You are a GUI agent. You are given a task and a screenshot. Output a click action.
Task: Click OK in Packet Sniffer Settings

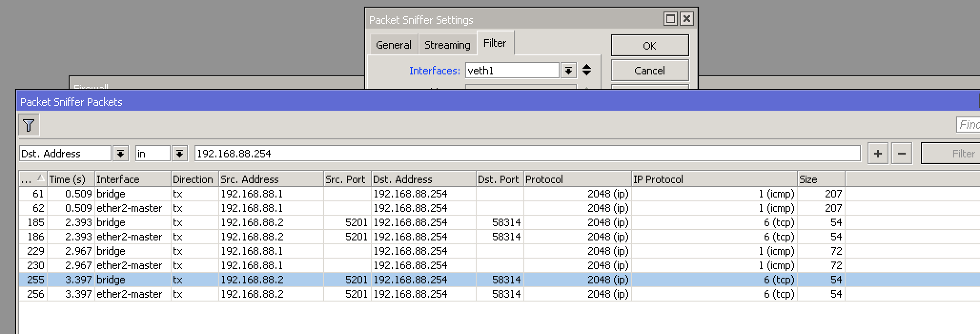[650, 45]
